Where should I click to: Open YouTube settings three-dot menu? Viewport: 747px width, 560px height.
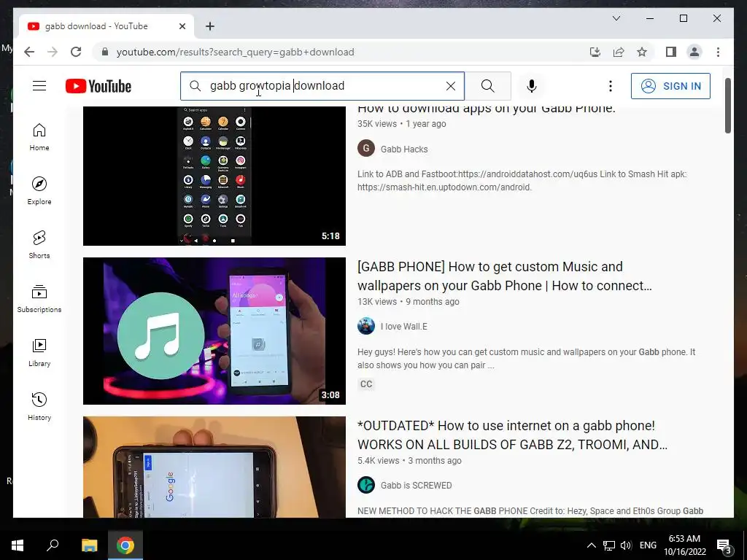tap(611, 86)
